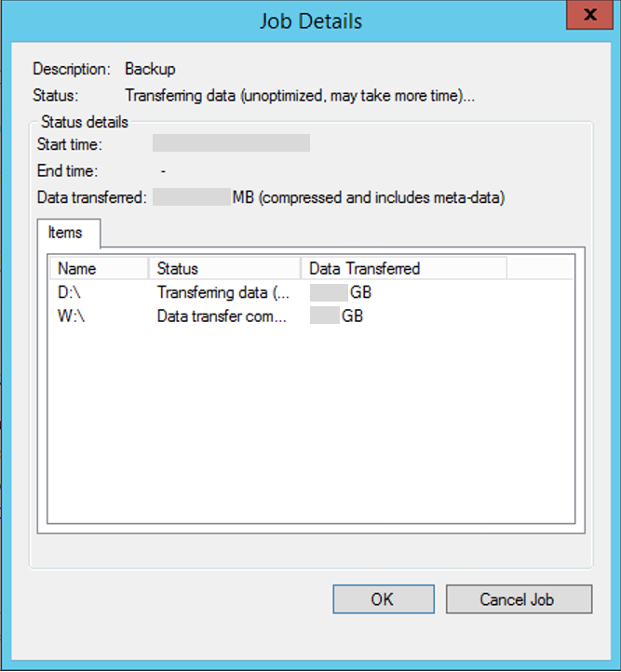
Task: Click the Start time value field
Action: click(x=232, y=143)
